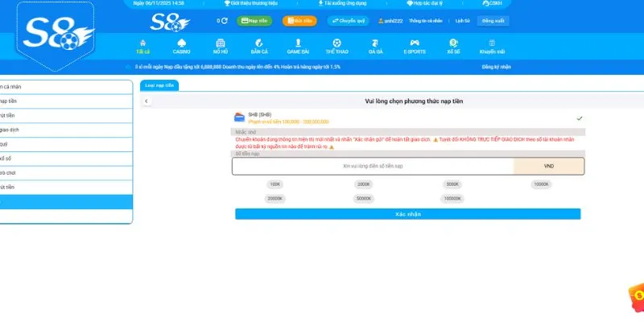This screenshot has height=322, width=644.
Task: Switch to the Loại nạp tiền tab
Action: tap(159, 85)
